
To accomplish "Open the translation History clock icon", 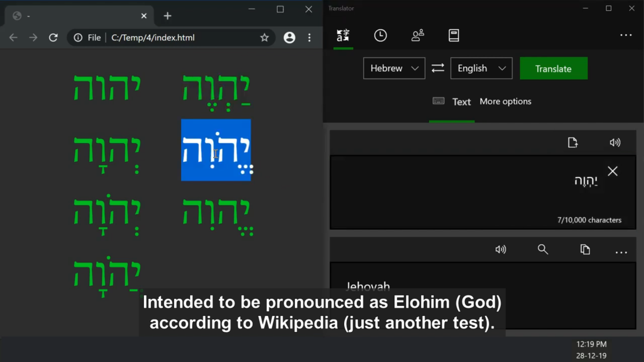I will 380,35.
